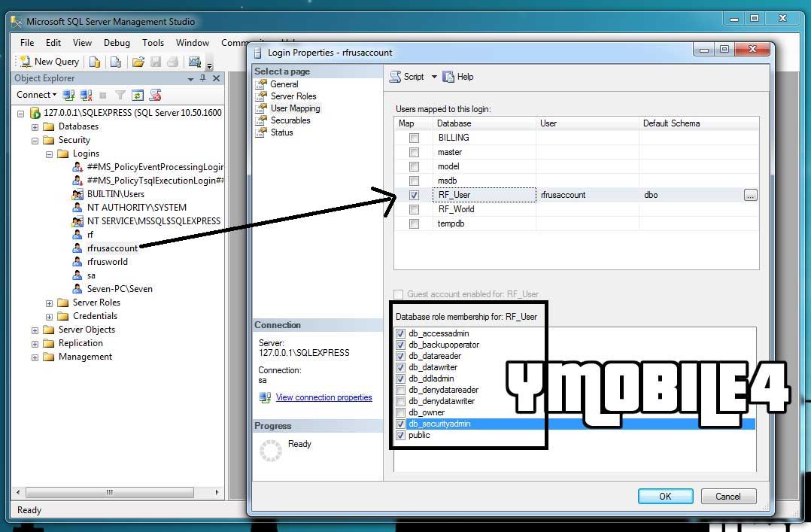Open the Status page icon
This screenshot has height=532, width=811.
tap(261, 132)
